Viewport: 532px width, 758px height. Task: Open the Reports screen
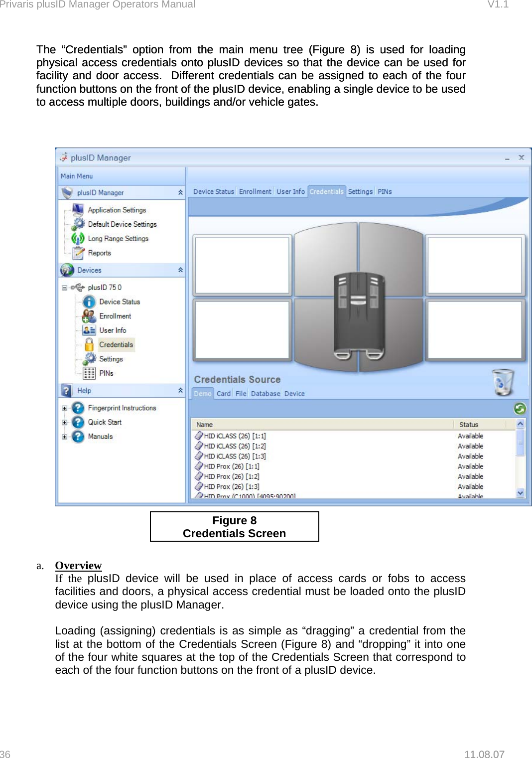(x=99, y=253)
